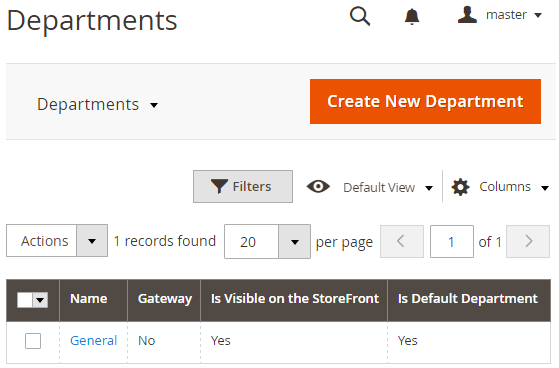Expand the per page count dropdown arrow
559x368 pixels.
(294, 242)
